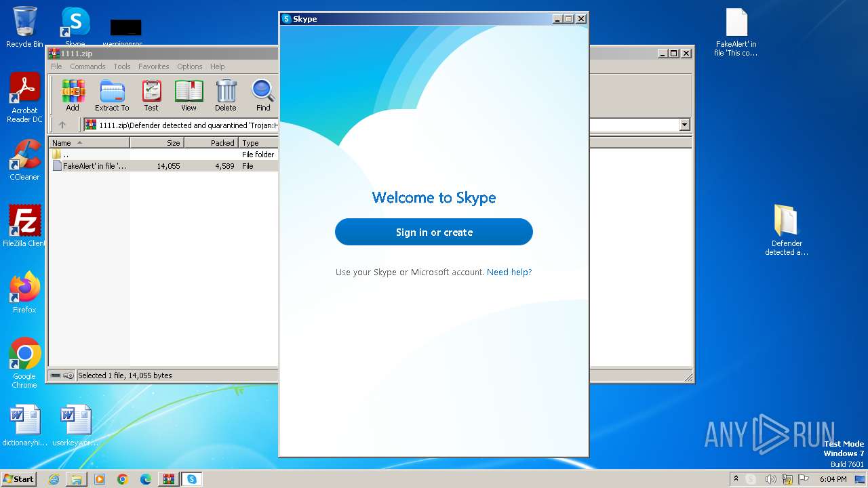The width and height of the screenshot is (868, 488).
Task: Open Microsoft Edge from the taskbar
Action: point(146,479)
